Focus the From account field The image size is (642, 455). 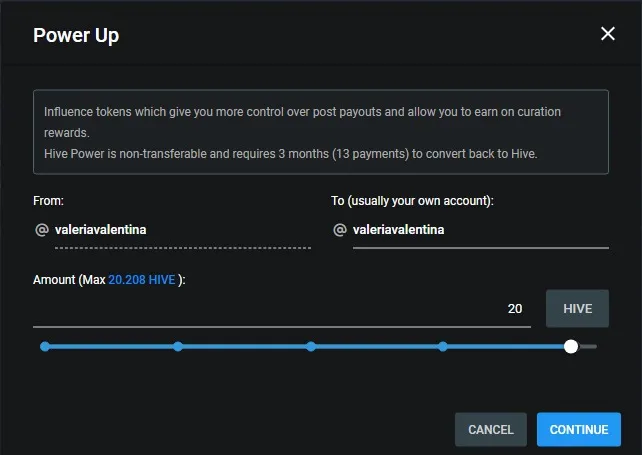[182, 230]
